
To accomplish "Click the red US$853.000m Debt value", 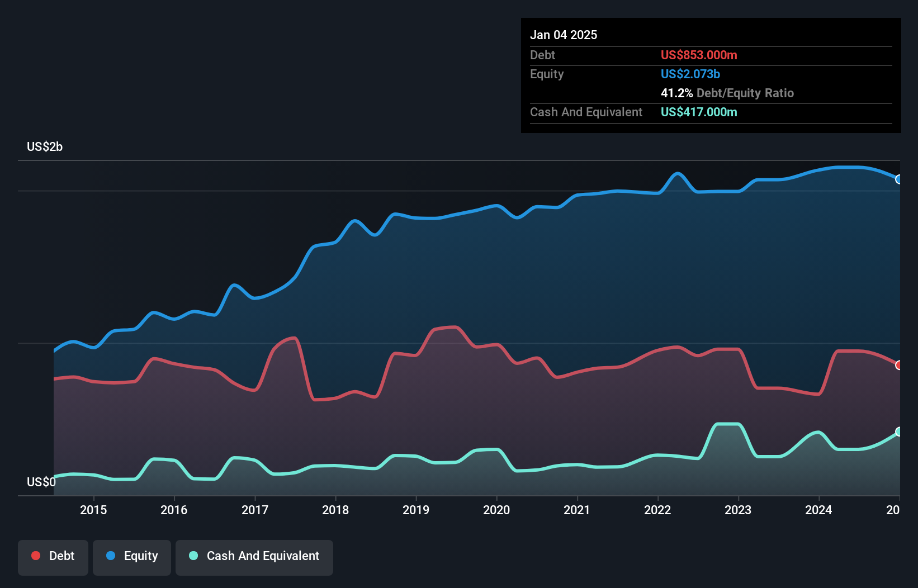I will tap(699, 55).
